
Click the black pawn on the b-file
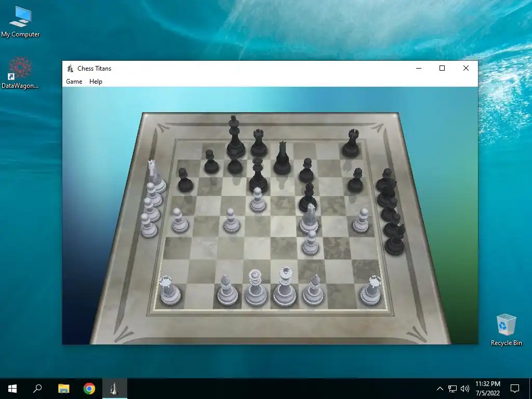pyautogui.click(x=211, y=162)
